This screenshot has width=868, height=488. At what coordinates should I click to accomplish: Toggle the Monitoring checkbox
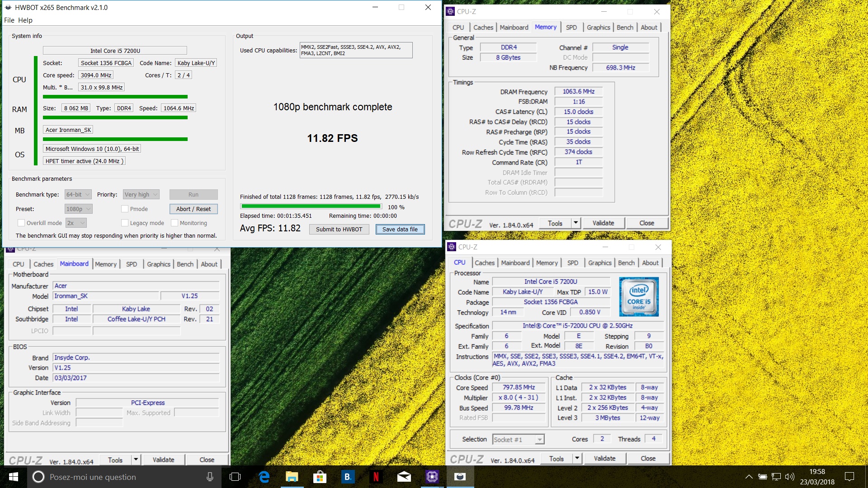[175, 223]
